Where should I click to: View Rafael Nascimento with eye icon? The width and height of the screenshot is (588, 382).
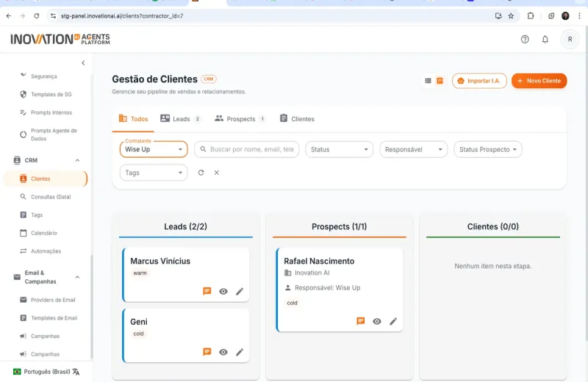click(377, 321)
